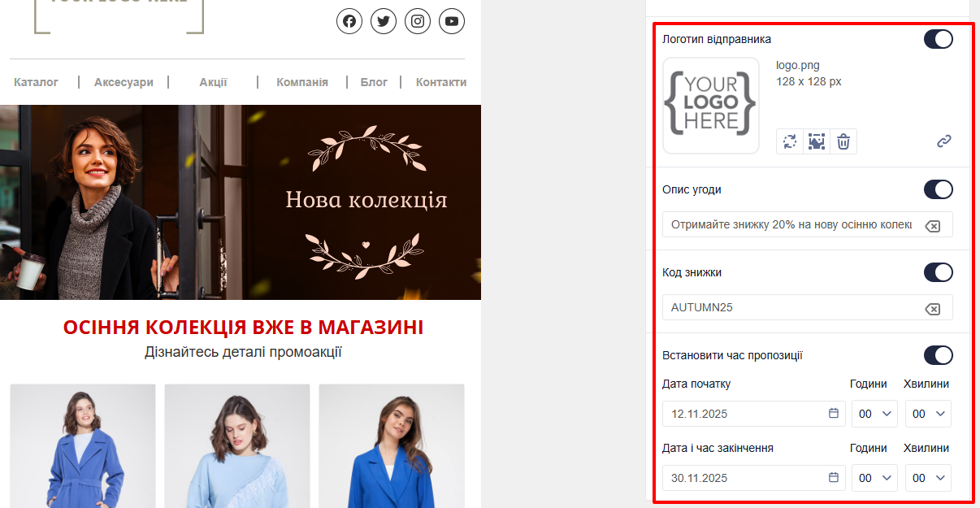Click the end date field 30.11.2025
Screen dimensions: 980x508
click(x=754, y=478)
